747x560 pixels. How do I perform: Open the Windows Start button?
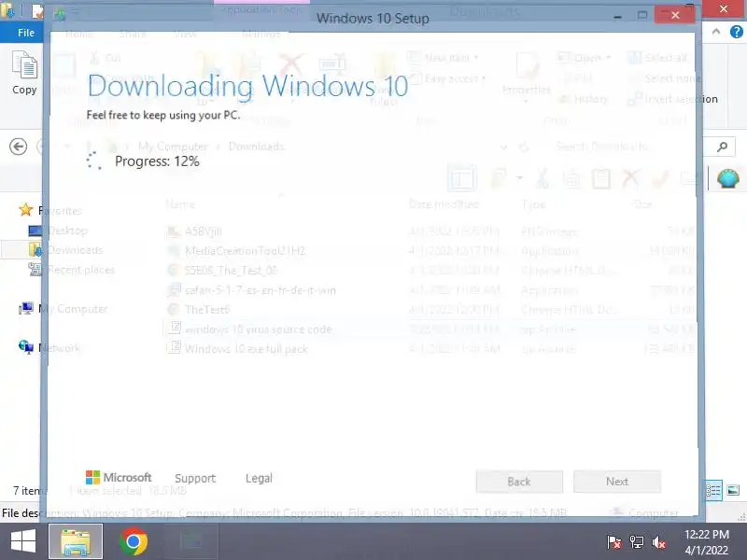tap(22, 541)
